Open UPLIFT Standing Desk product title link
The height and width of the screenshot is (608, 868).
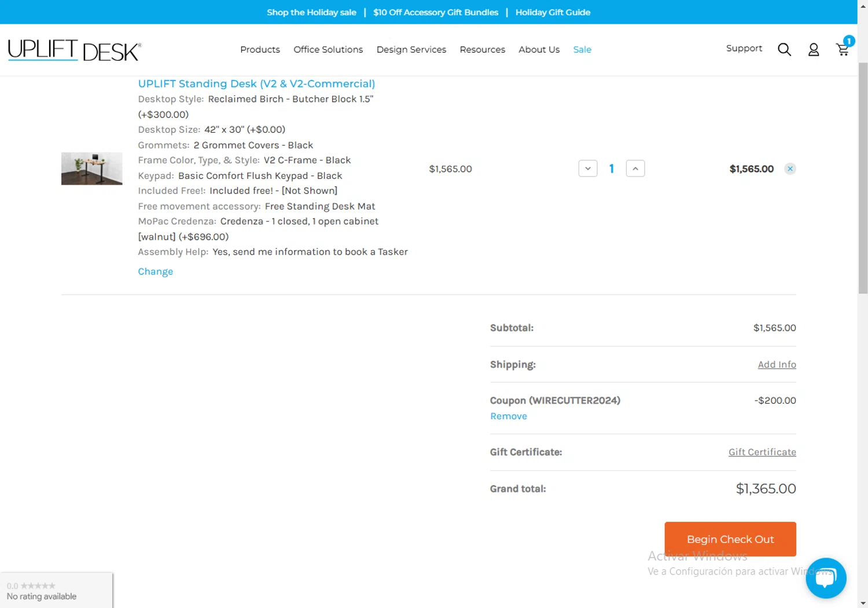click(256, 84)
